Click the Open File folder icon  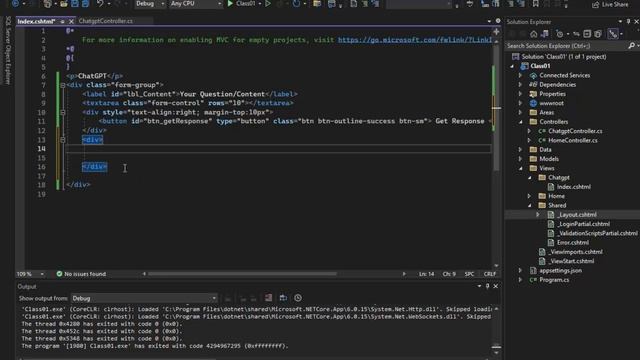point(64,4)
